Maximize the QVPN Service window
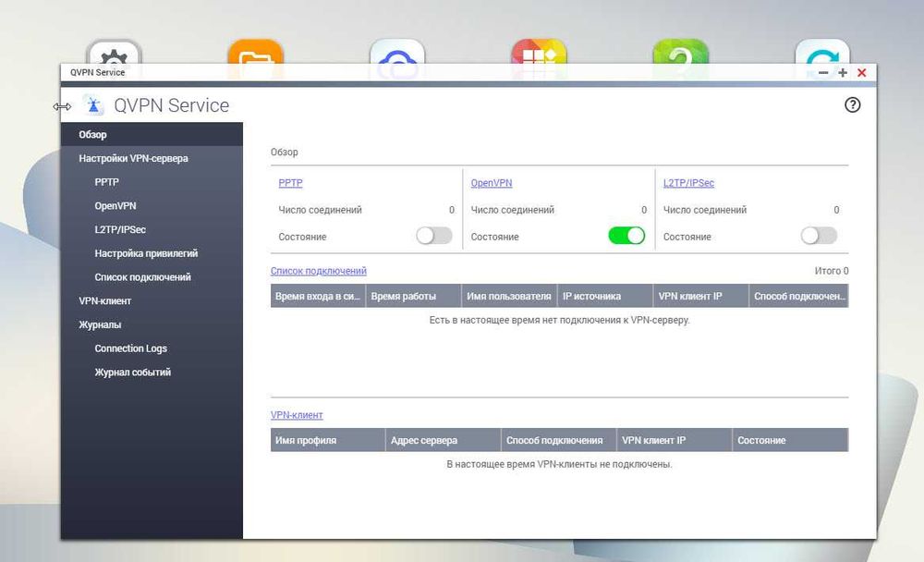The image size is (924, 562). click(x=843, y=72)
